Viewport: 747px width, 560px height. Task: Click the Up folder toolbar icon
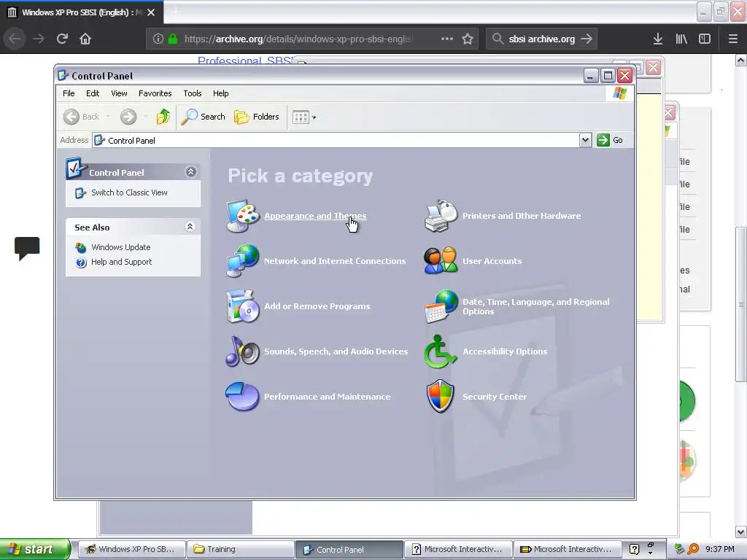[x=163, y=117]
